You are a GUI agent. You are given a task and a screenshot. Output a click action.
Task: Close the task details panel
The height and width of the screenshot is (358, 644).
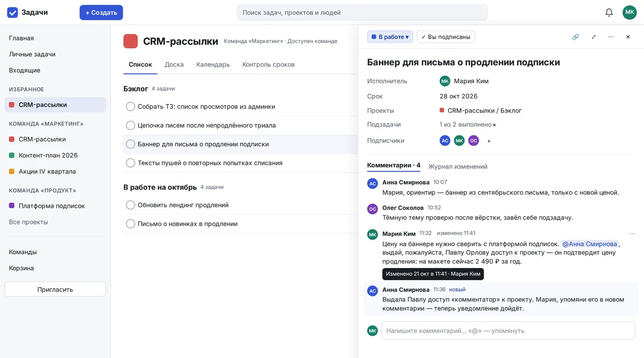[628, 37]
